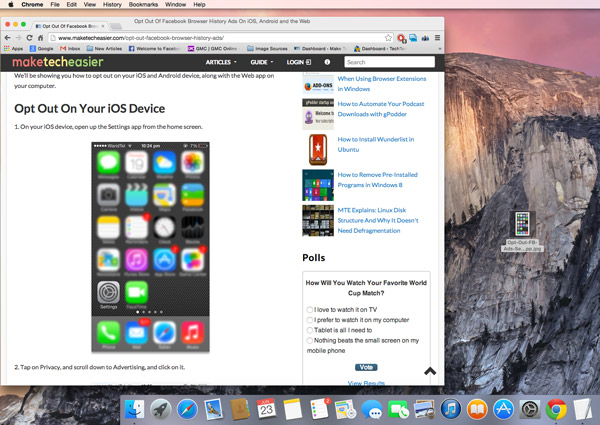Viewport: 600px width, 425px height.
Task: Open the 'Image Sources' bookmark folder
Action: pos(267,49)
